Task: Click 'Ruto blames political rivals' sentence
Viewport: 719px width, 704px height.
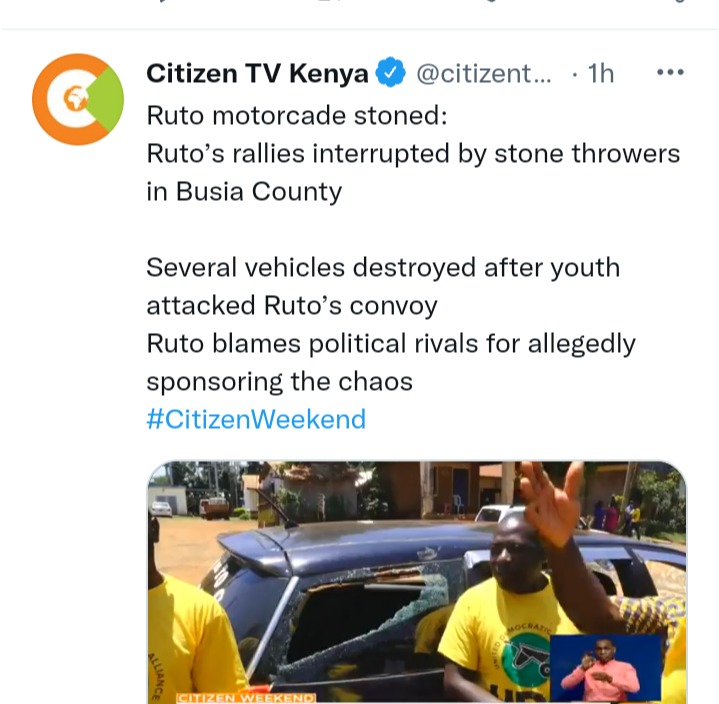Action: click(x=391, y=344)
